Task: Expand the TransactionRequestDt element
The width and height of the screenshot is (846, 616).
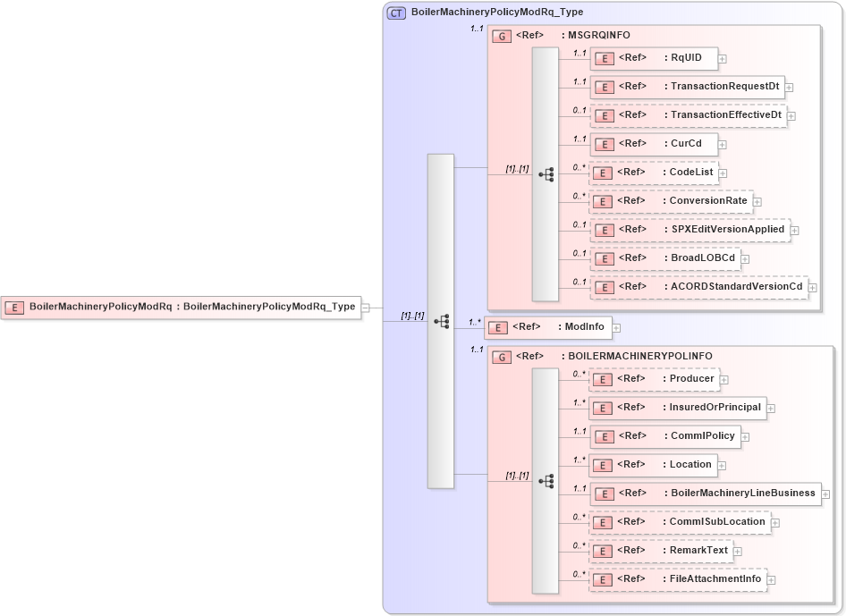Action: (x=791, y=87)
